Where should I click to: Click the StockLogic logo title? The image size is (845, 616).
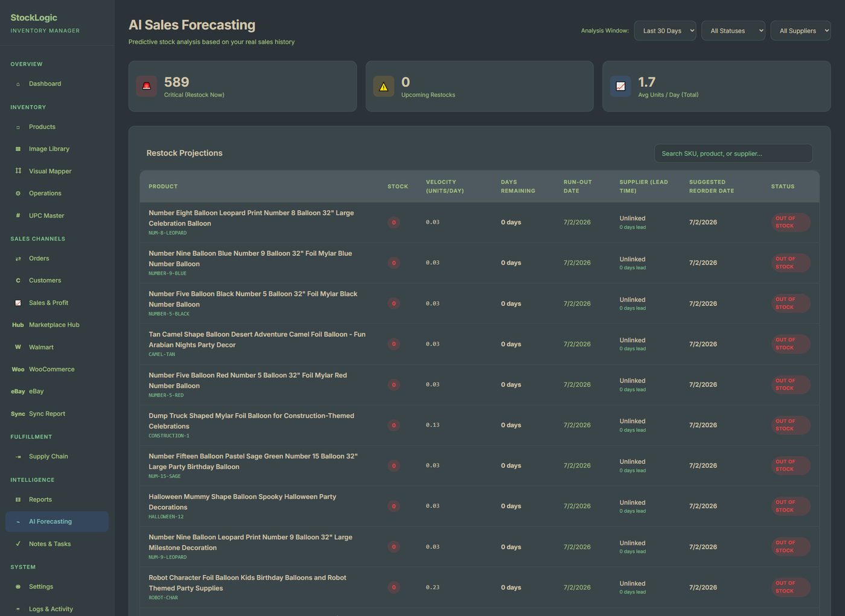(34, 17)
